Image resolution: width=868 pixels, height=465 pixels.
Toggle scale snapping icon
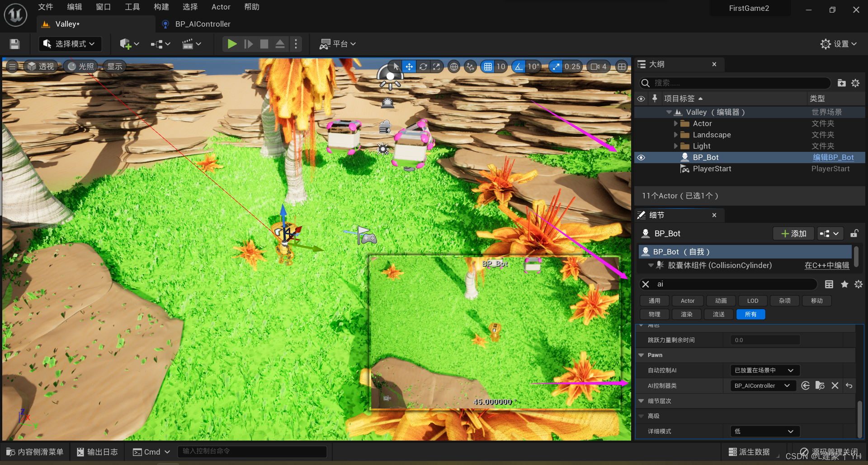click(556, 66)
